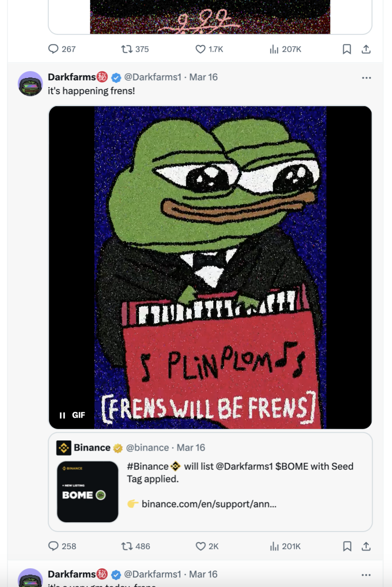Like the tweet showing 2K likes

[x=207, y=546]
